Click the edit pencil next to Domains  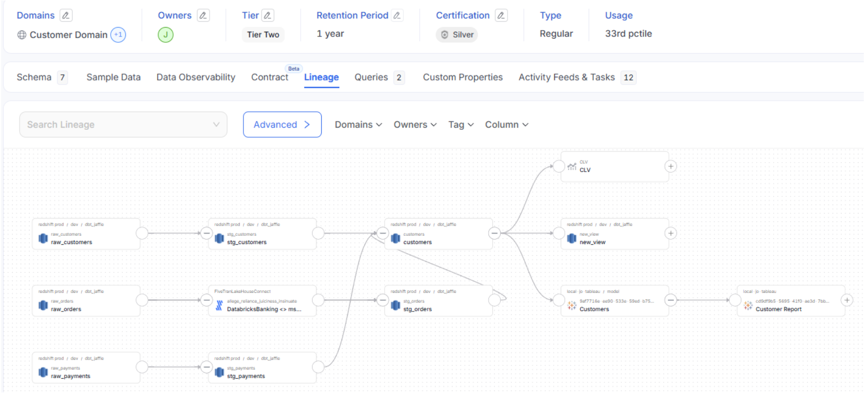click(x=66, y=15)
